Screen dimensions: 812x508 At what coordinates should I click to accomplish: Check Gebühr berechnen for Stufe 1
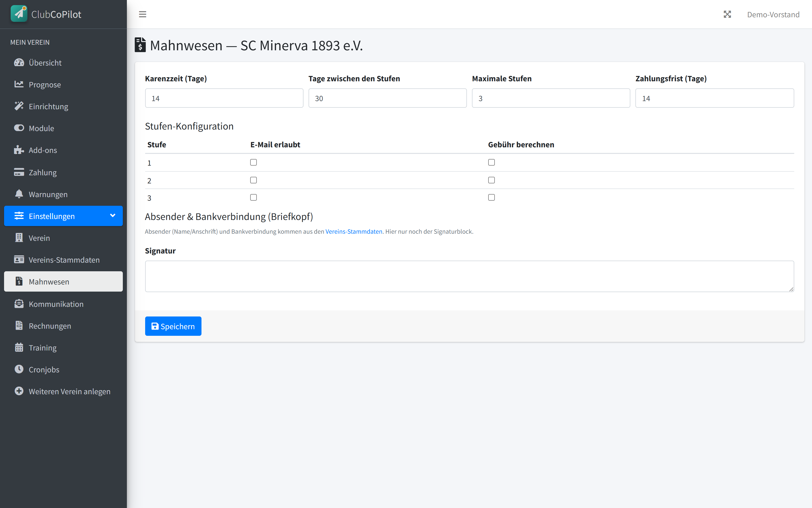pyautogui.click(x=491, y=162)
